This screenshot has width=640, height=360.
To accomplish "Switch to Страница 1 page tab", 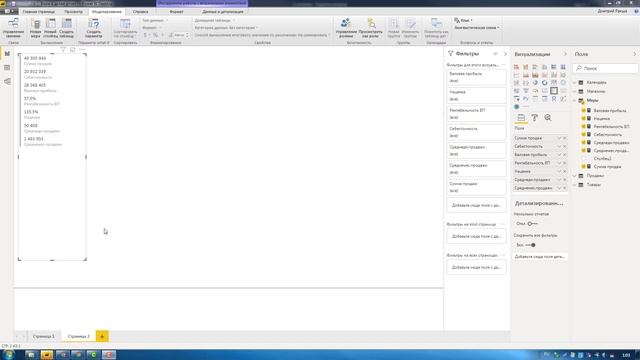I will [43, 336].
